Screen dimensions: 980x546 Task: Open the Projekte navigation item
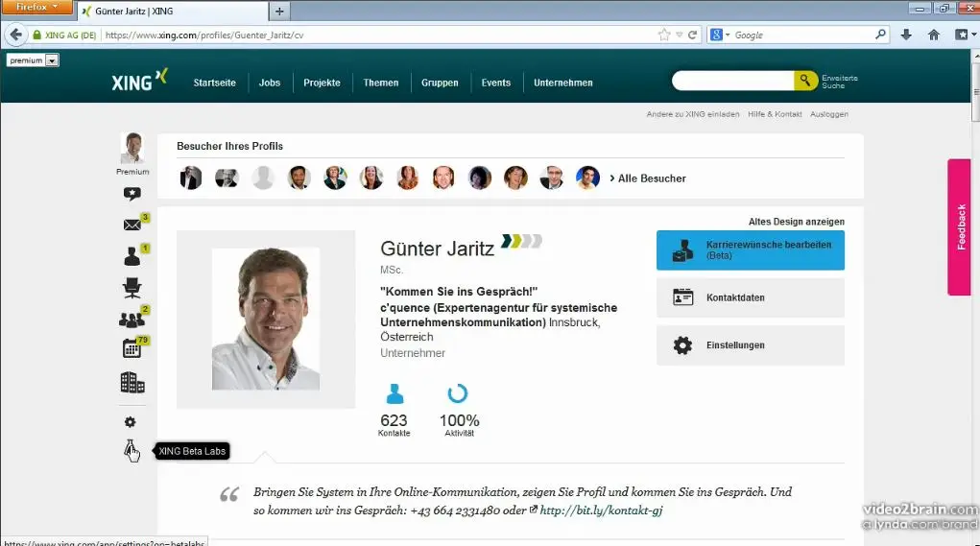(x=322, y=83)
